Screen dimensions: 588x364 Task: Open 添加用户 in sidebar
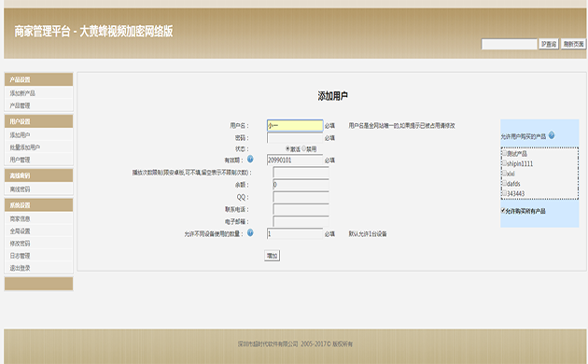(20, 135)
